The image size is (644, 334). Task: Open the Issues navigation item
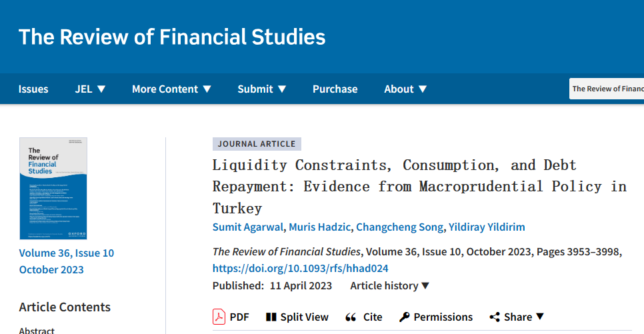[x=33, y=89]
